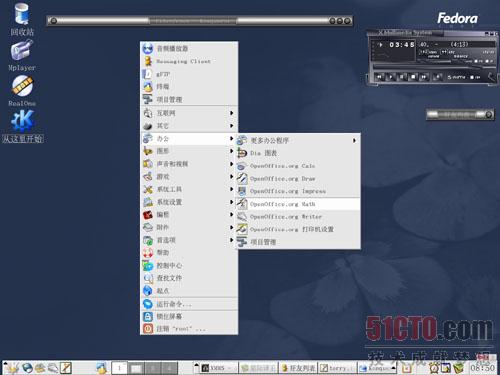Toggle XMMS shuffle mode

[456, 77]
